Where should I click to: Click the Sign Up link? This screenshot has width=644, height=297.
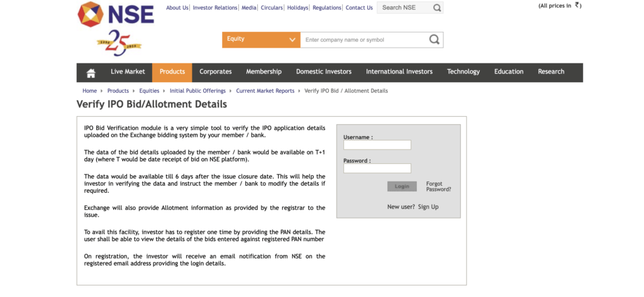tap(428, 207)
